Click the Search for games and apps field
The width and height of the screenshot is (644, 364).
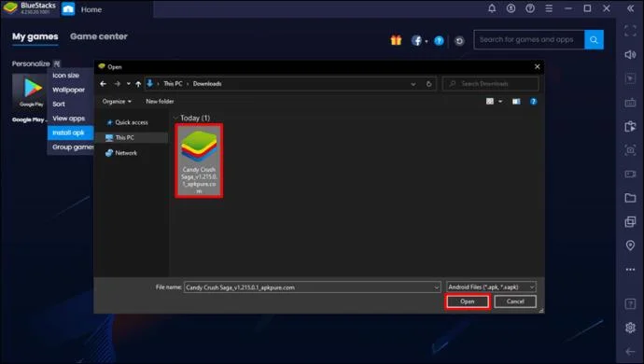tap(529, 40)
